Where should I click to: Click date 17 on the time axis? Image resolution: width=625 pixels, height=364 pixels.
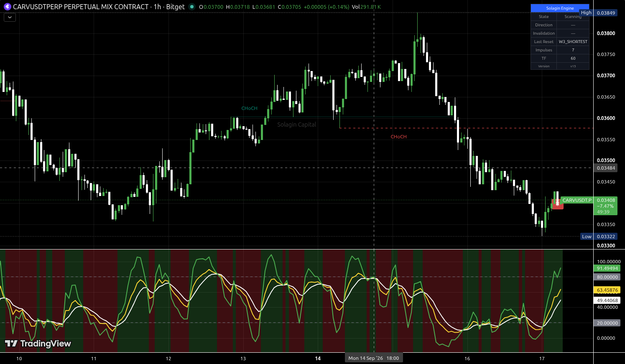coord(542,359)
